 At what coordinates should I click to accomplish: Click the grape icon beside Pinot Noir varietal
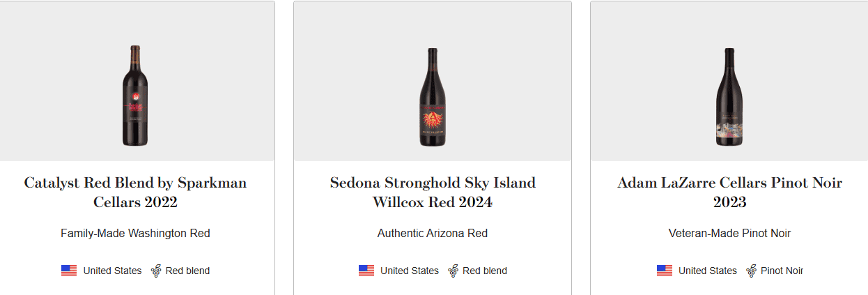pyautogui.click(x=752, y=271)
